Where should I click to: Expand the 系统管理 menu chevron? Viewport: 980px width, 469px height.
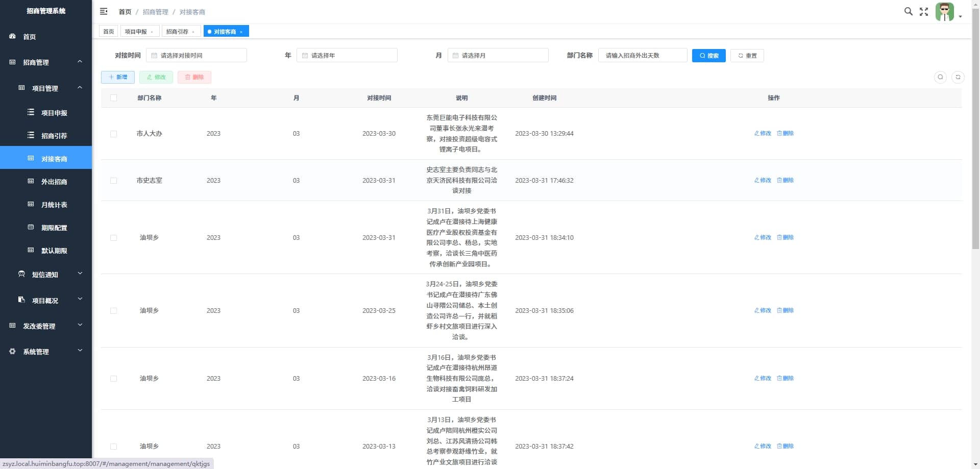point(80,350)
